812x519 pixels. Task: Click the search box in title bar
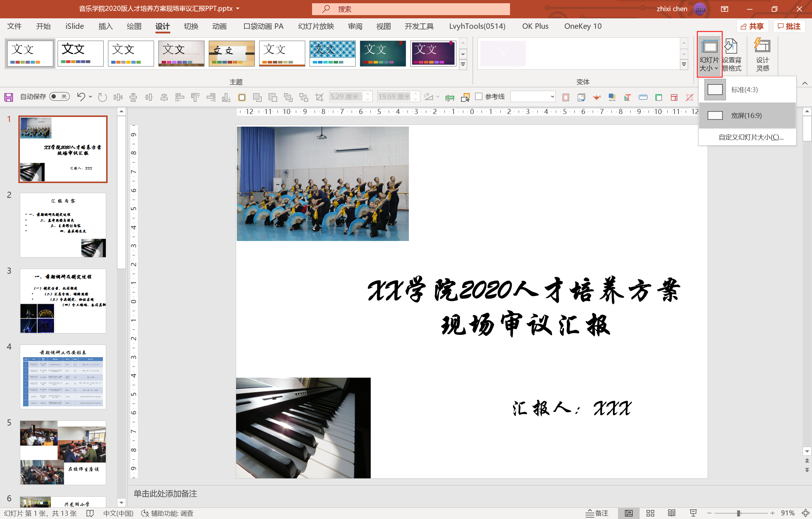[x=411, y=9]
